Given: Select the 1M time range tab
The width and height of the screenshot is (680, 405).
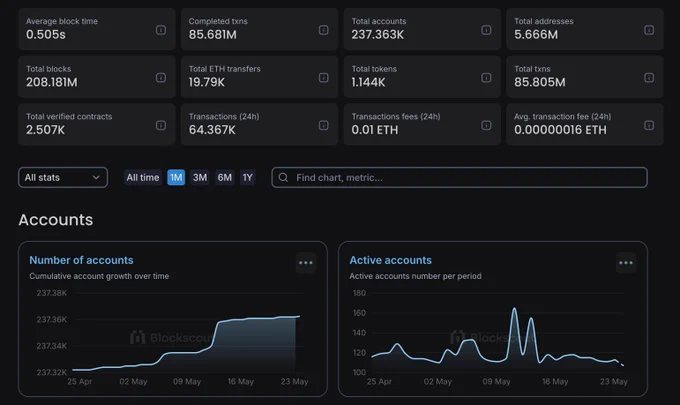Looking at the screenshot, I should 176,177.
